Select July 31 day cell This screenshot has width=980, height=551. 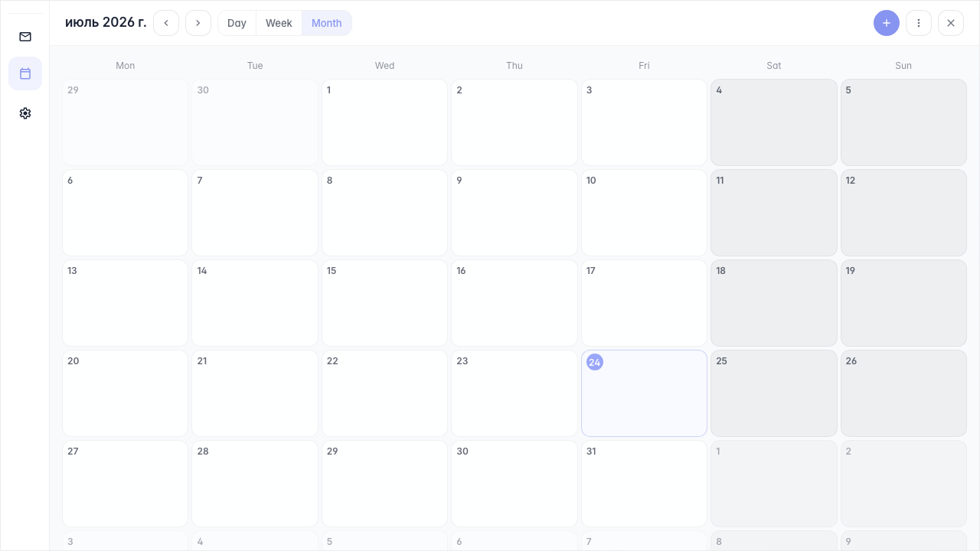click(x=644, y=484)
